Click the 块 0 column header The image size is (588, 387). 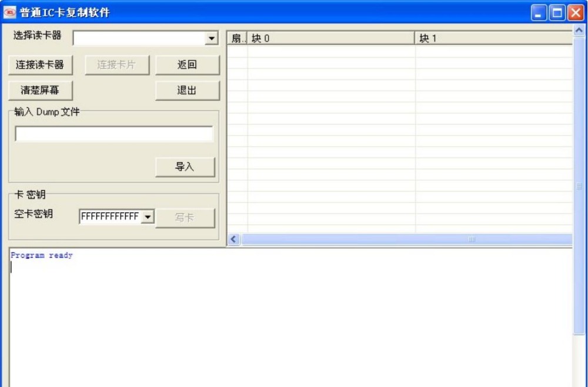pos(331,38)
